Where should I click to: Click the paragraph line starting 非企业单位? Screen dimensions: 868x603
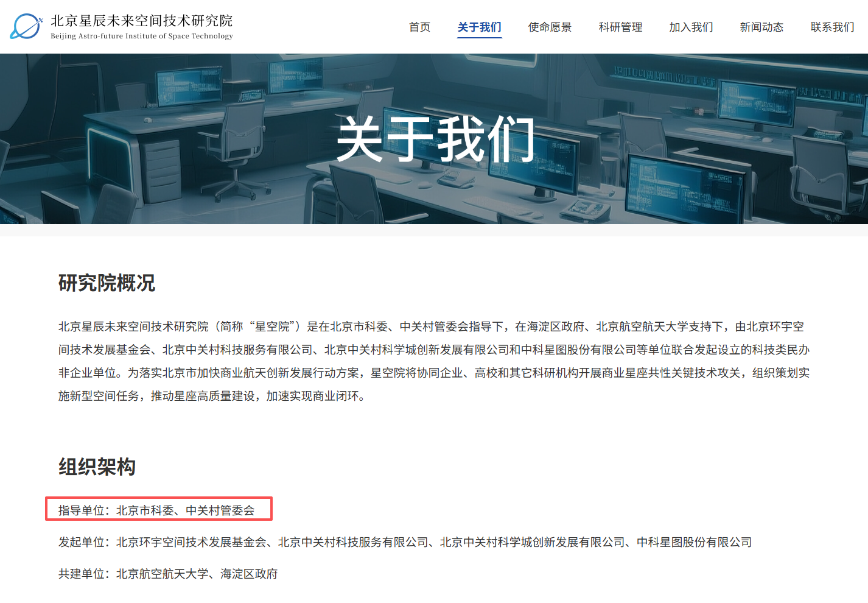[434, 373]
